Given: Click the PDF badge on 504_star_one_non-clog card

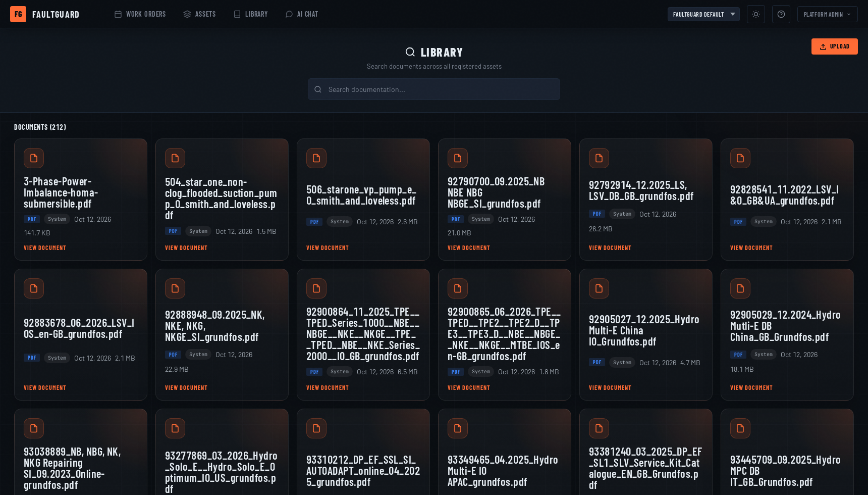Looking at the screenshot, I should pos(173,231).
